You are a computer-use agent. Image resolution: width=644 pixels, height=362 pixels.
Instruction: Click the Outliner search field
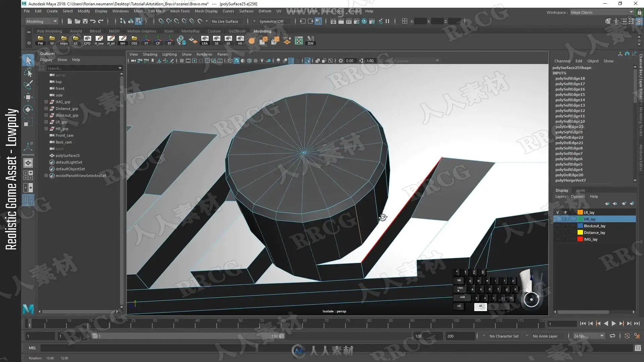(84, 68)
